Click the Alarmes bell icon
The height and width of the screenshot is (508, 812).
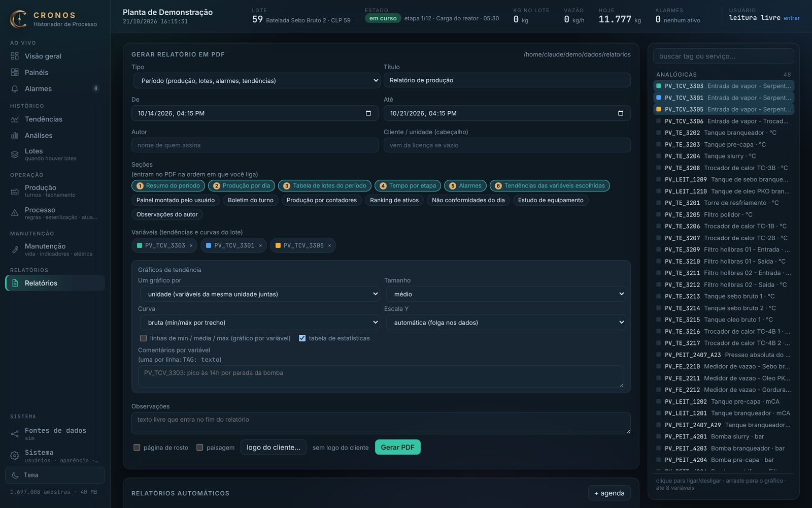(15, 89)
